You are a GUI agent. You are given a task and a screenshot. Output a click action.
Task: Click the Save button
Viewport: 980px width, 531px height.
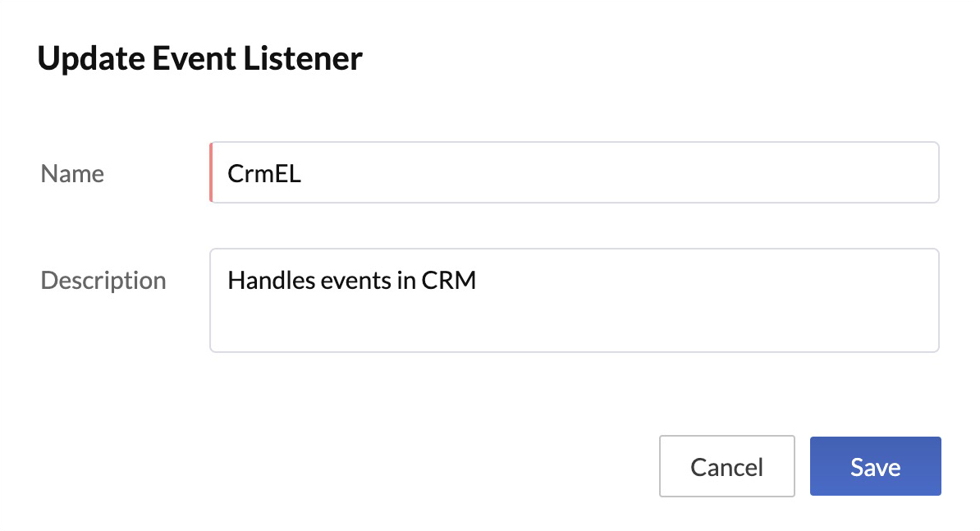click(875, 466)
